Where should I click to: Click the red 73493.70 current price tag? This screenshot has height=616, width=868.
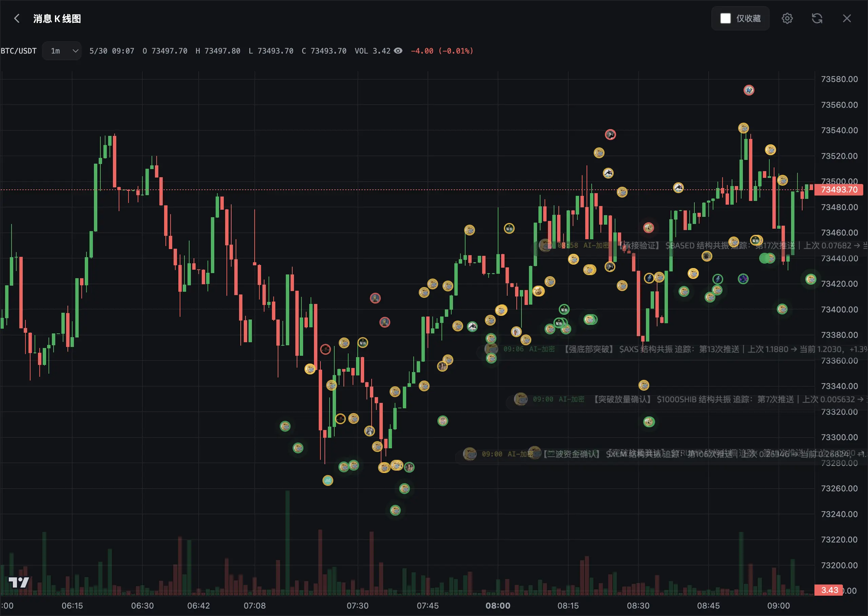(x=839, y=190)
